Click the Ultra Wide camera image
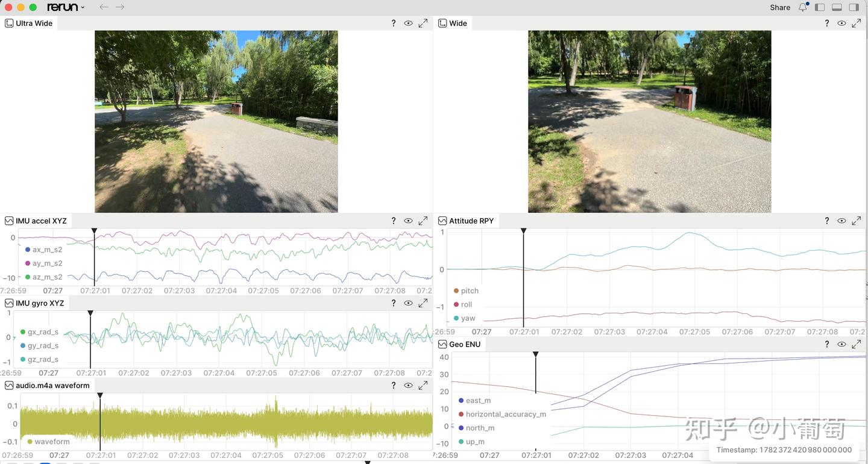 point(216,122)
